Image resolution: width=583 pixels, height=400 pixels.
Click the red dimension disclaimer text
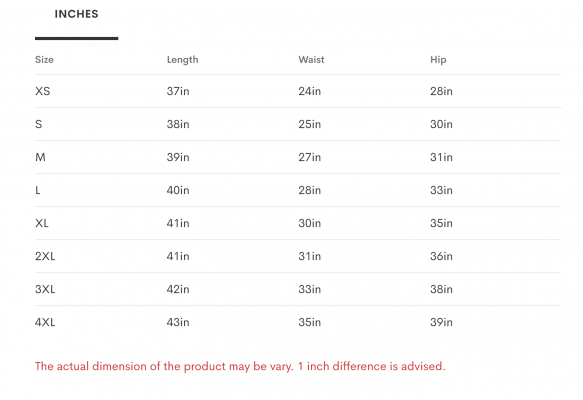click(x=240, y=367)
